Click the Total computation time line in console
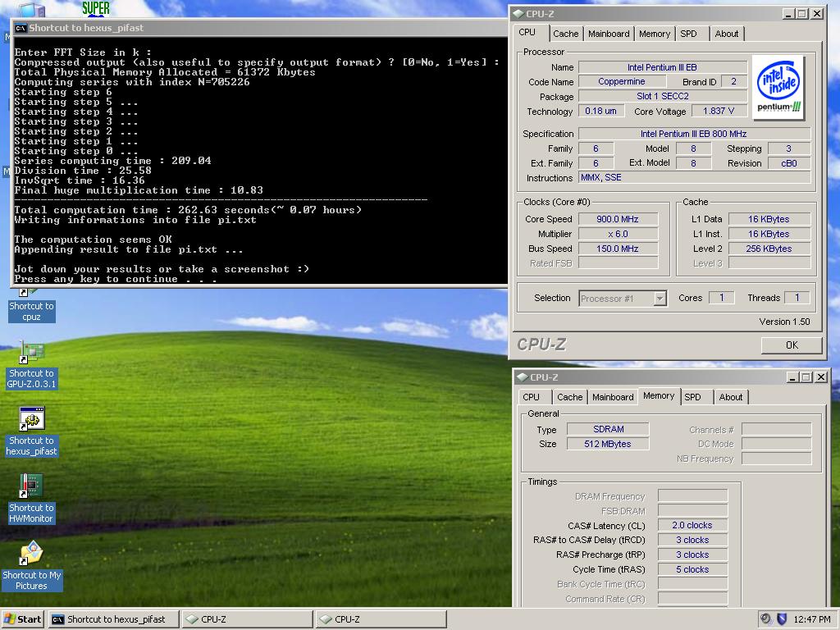The image size is (840, 630). [x=188, y=210]
